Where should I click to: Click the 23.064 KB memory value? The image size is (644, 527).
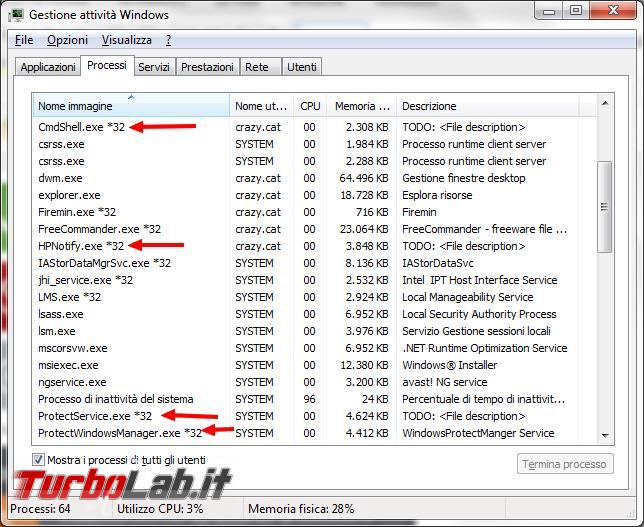pos(364,229)
